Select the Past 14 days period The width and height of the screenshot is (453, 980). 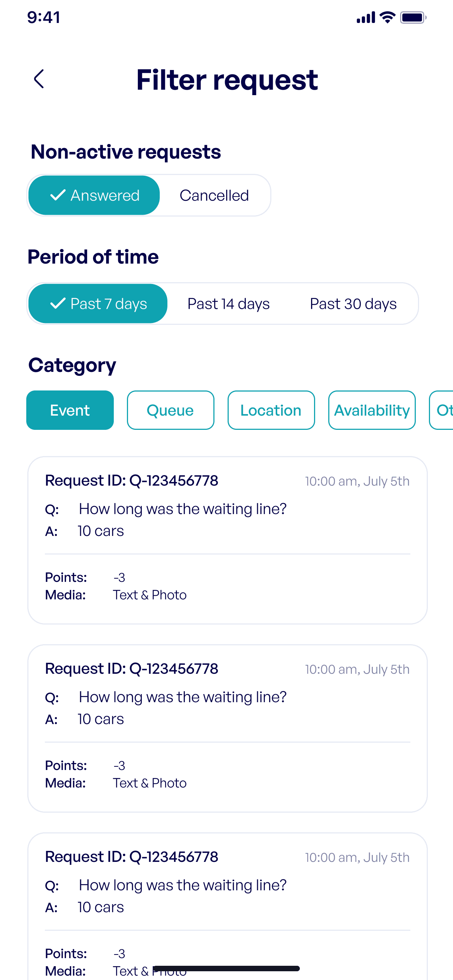(228, 304)
